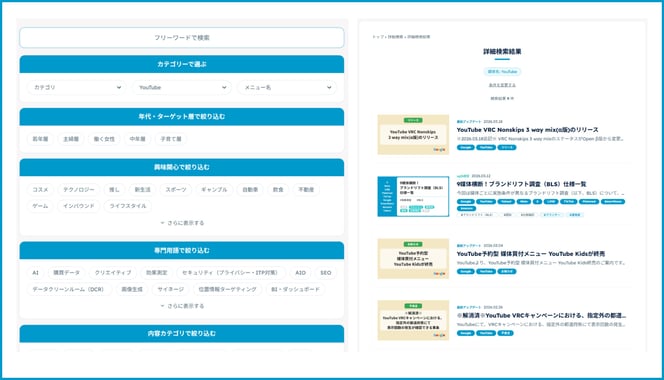Screen dimensions: 664x380
Task: Expand さらに表示する under interest filters
Action: [x=182, y=223]
